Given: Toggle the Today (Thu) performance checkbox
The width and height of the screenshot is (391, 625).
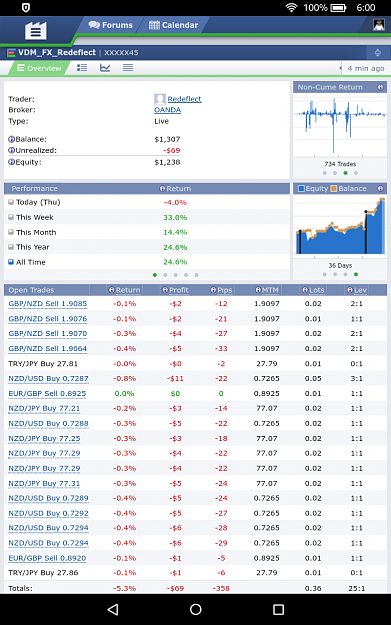Looking at the screenshot, I should point(11,202).
